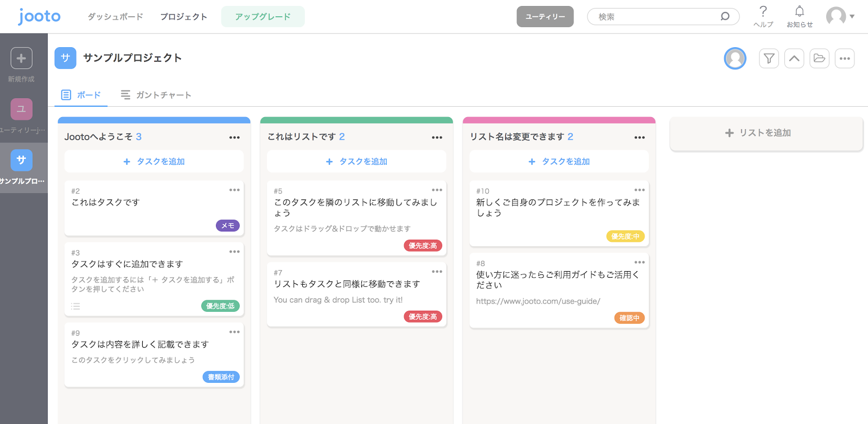The width and height of the screenshot is (868, 424).
Task: Click the これはリストです list title
Action: tap(302, 137)
